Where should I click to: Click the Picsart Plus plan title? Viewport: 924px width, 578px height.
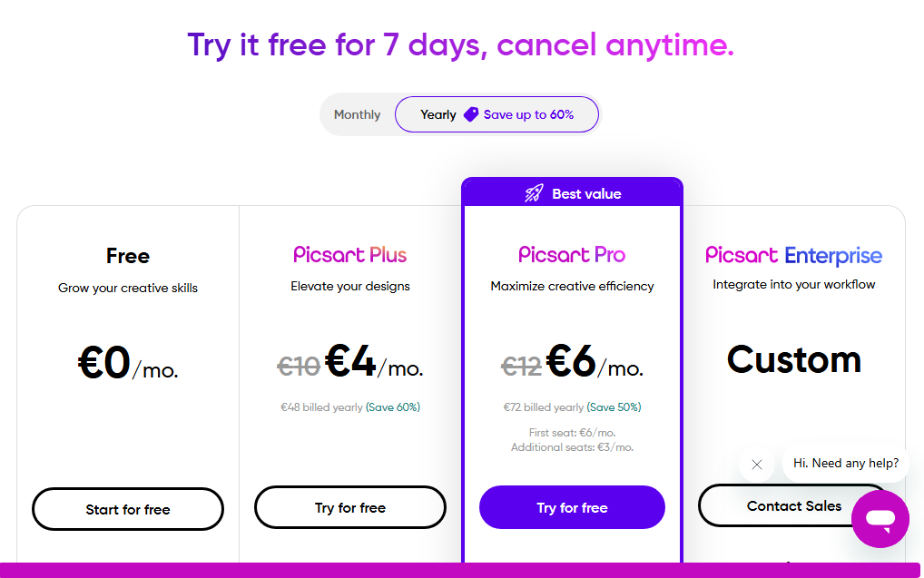click(350, 255)
